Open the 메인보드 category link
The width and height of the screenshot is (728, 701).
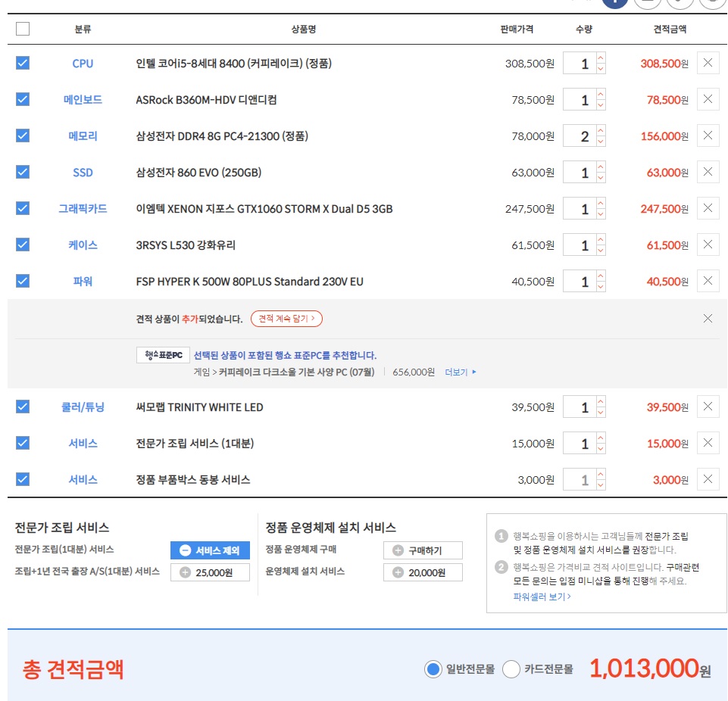click(83, 99)
